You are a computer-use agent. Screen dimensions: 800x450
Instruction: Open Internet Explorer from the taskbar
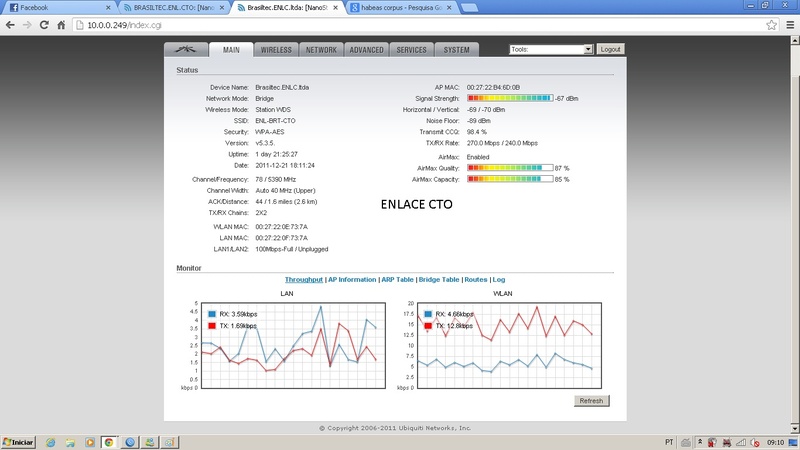50,441
